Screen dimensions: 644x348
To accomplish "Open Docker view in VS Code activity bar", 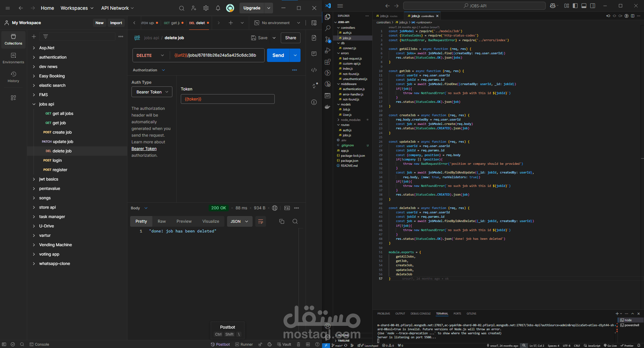I will coord(328,107).
